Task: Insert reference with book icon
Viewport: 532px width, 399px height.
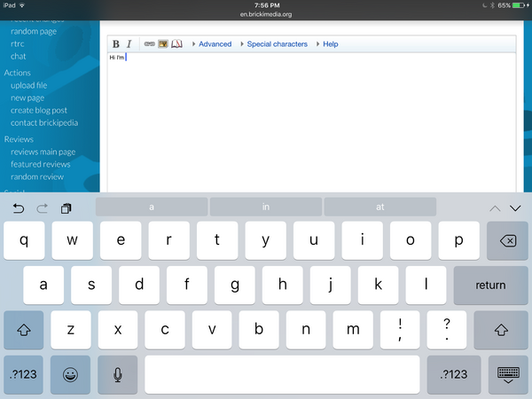Action: coord(176,43)
